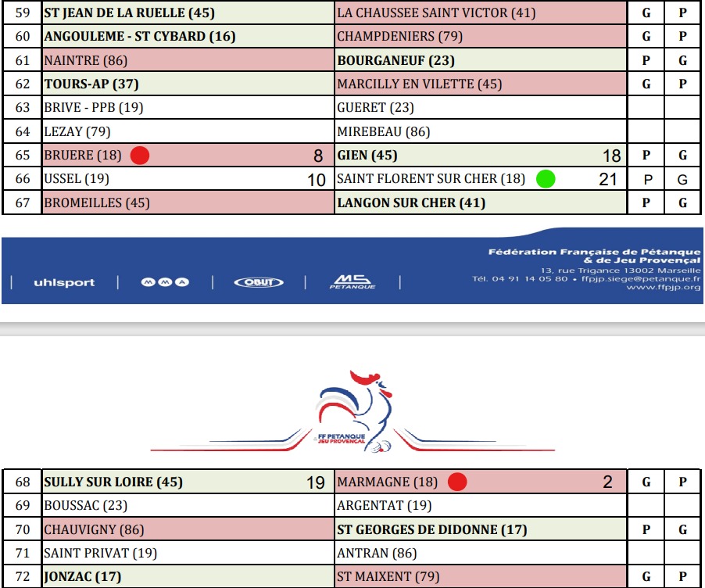
Task: Click the uhlsport sponsor logo
Action: tap(64, 282)
